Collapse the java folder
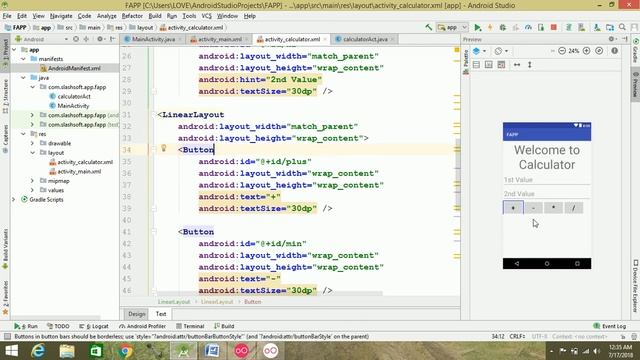Screen dimensions: 640x360 point(23,78)
